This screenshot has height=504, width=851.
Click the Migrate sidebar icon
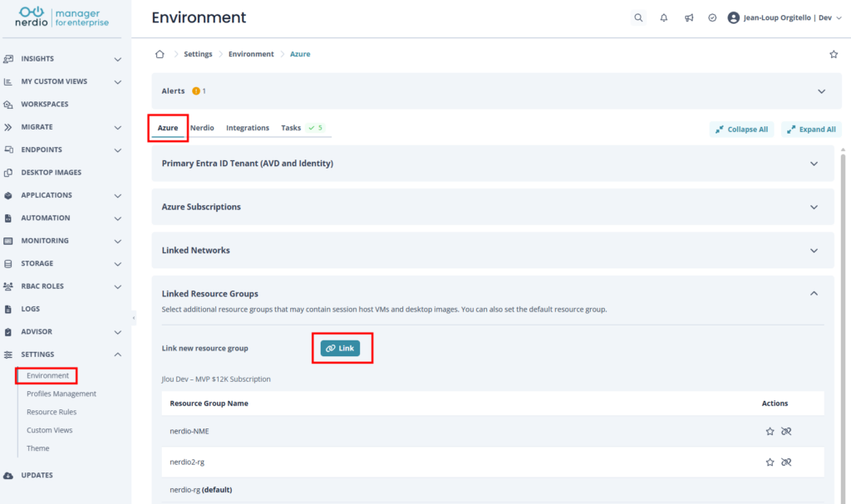[8, 127]
